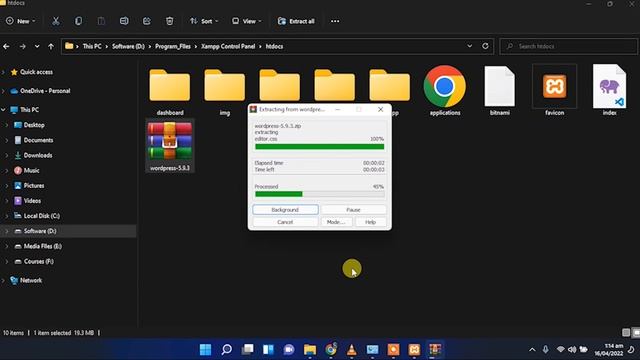The width and height of the screenshot is (640, 360).
Task: Select Downloads in navigation pane
Action: pos(38,155)
